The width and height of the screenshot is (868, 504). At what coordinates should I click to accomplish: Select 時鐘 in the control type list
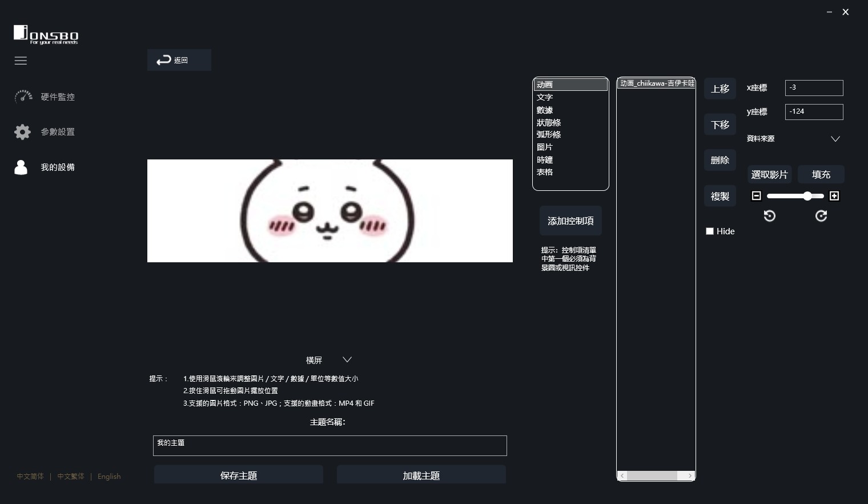click(x=545, y=160)
